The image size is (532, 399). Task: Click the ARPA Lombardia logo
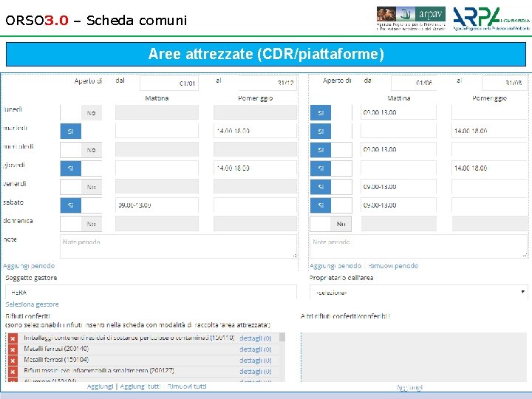(x=491, y=18)
